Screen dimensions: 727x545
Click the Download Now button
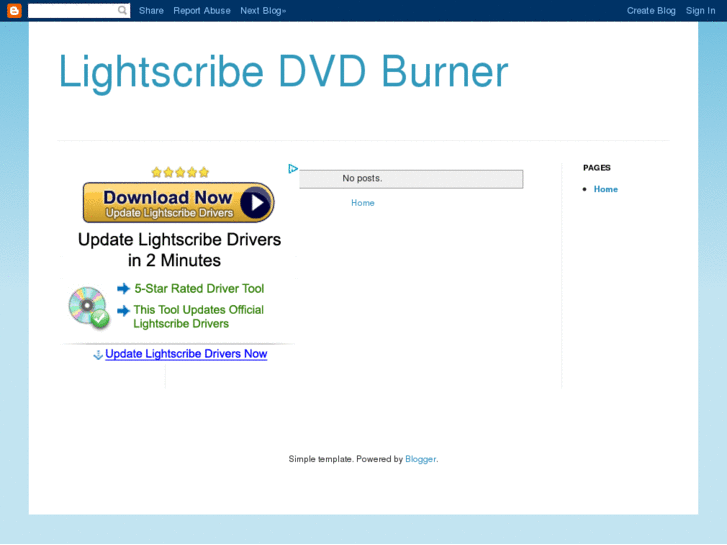pos(179,203)
